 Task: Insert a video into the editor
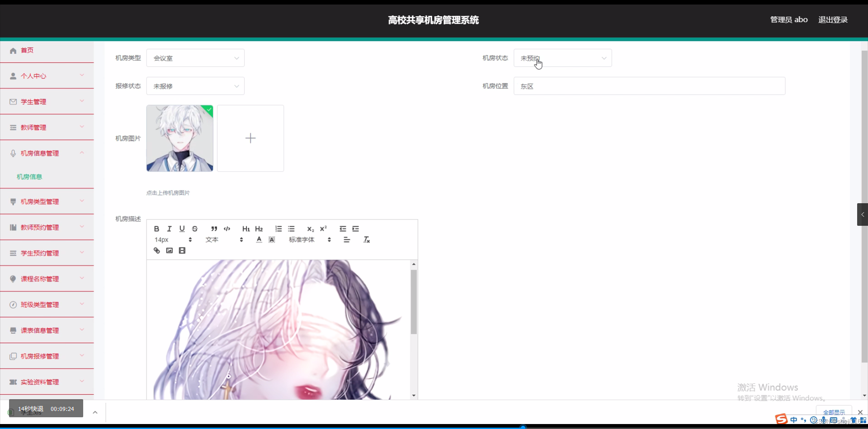pyautogui.click(x=182, y=250)
